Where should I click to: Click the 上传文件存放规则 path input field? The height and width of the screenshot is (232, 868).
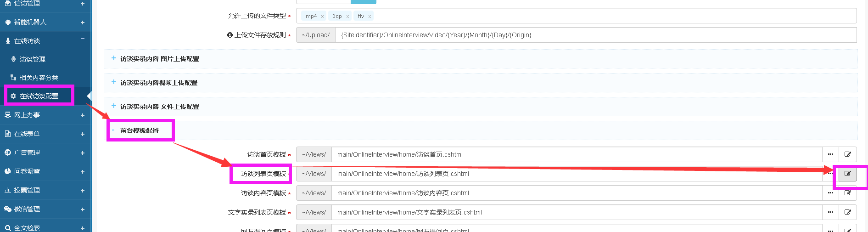pyautogui.click(x=595, y=35)
